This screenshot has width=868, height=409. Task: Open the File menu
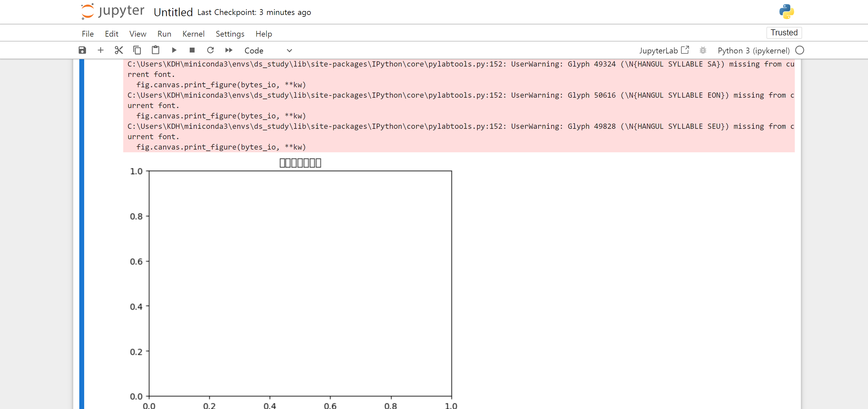88,34
